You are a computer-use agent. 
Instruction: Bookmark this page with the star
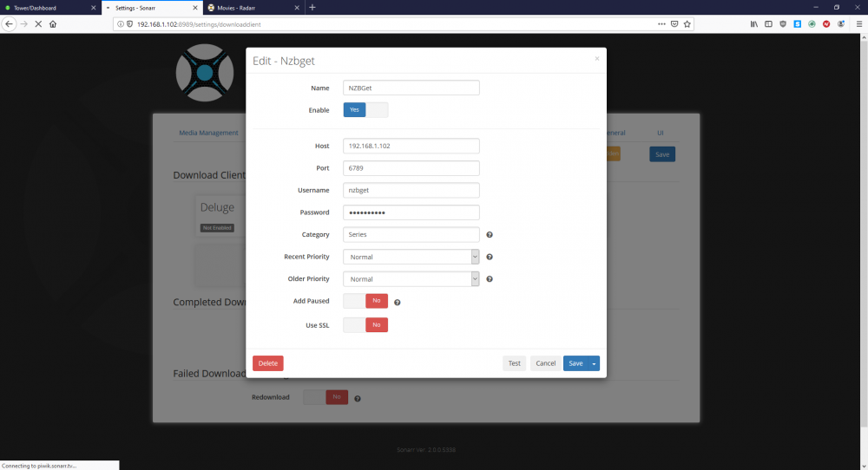coord(687,23)
